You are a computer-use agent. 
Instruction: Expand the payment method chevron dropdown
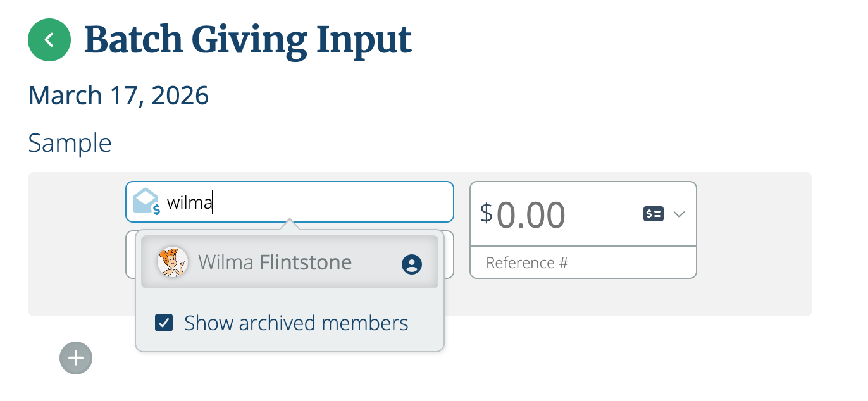point(679,214)
